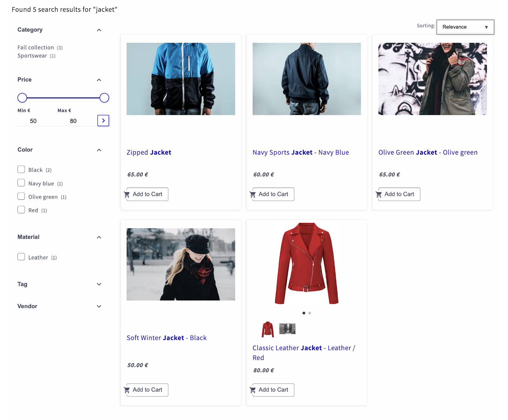The height and width of the screenshot is (420, 508).
Task: Add Navy Sports Jacket to cart
Action: click(x=273, y=194)
